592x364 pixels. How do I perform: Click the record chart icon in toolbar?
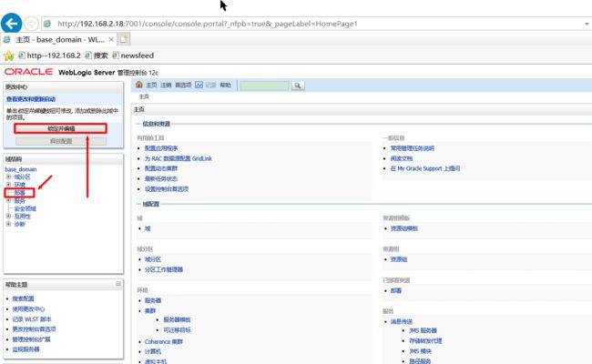point(199,85)
